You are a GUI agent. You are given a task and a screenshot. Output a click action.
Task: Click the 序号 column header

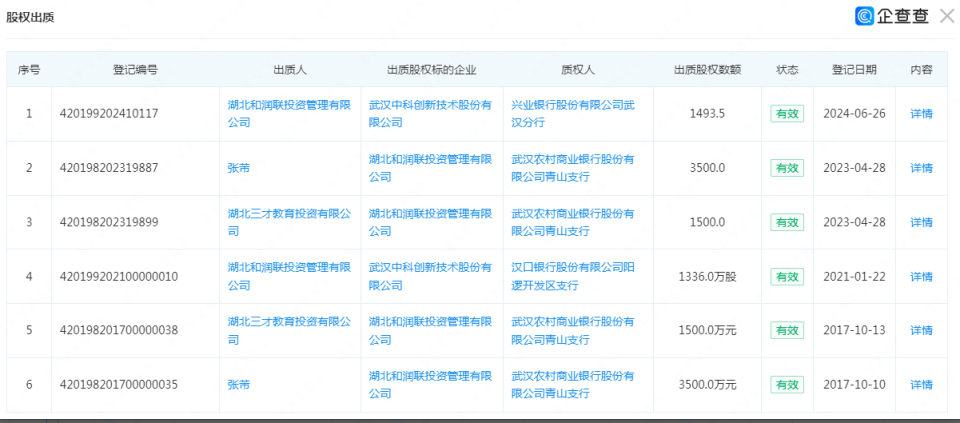tap(29, 70)
